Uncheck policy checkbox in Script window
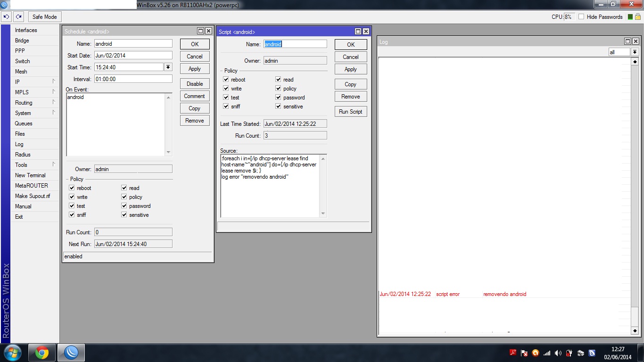644x362 pixels. pyautogui.click(x=278, y=89)
